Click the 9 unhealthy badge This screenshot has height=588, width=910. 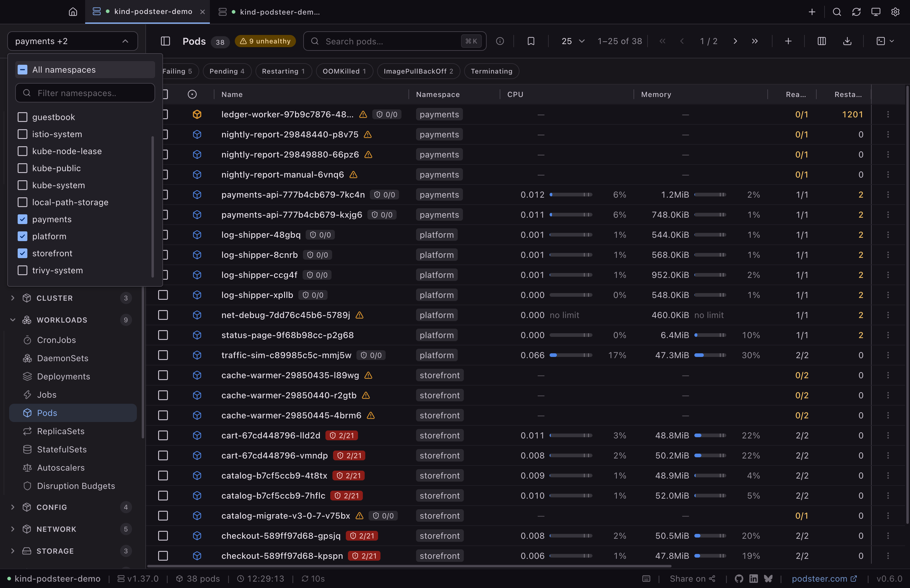pos(265,41)
